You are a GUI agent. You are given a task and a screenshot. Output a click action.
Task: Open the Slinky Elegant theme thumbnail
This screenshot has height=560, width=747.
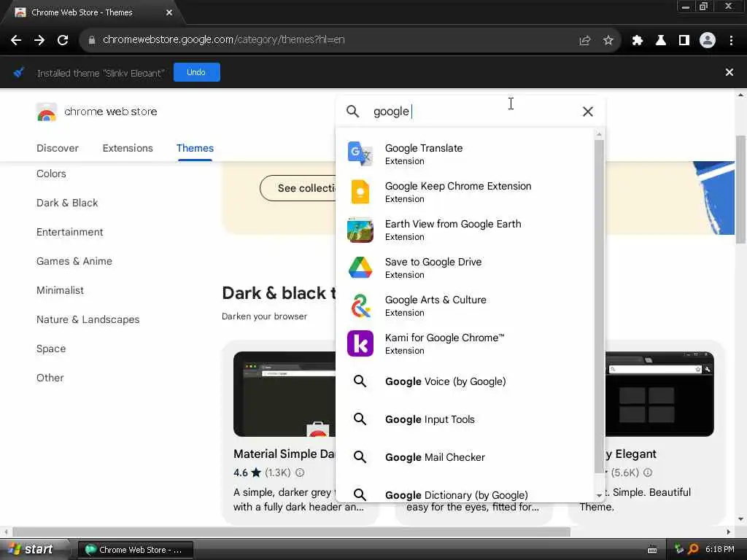tap(659, 394)
